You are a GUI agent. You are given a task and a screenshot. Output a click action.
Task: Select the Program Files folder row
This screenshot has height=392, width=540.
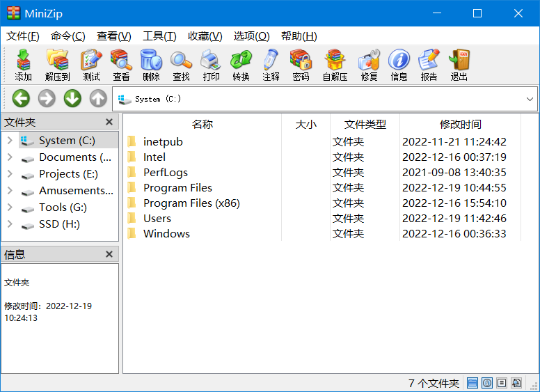(321, 188)
